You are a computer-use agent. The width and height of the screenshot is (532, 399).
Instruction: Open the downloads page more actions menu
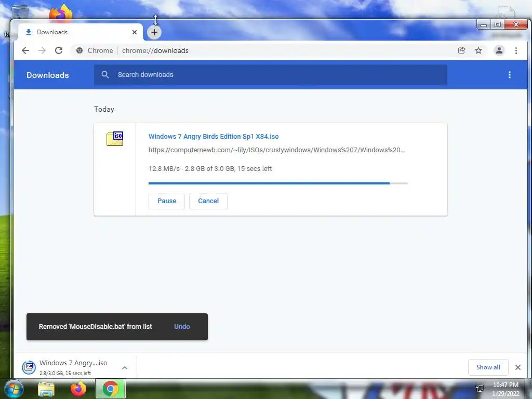click(509, 75)
